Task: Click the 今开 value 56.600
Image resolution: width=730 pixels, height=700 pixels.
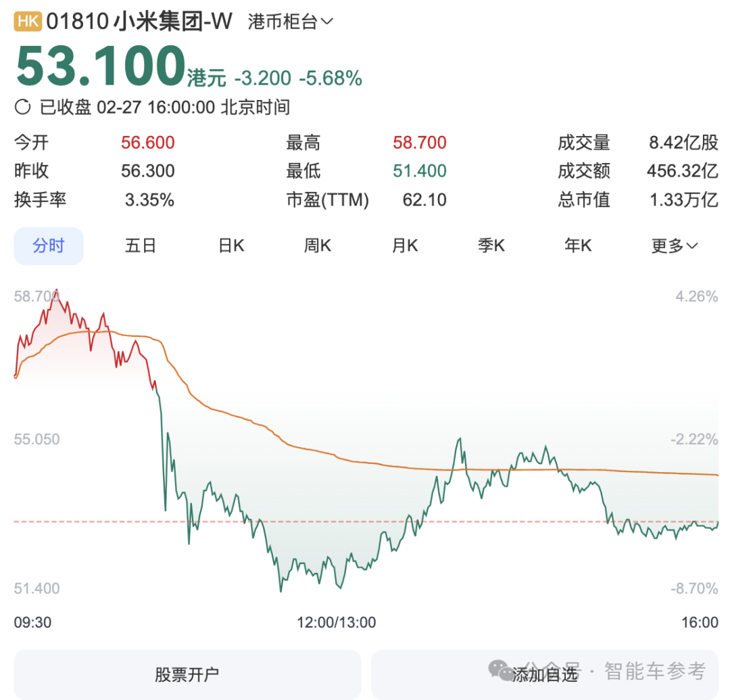Action: 148,143
